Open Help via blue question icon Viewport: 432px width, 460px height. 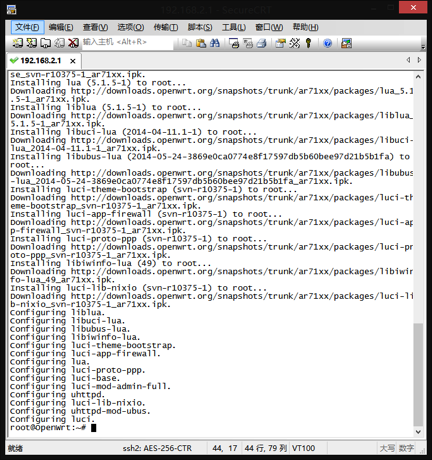pyautogui.click(x=327, y=43)
